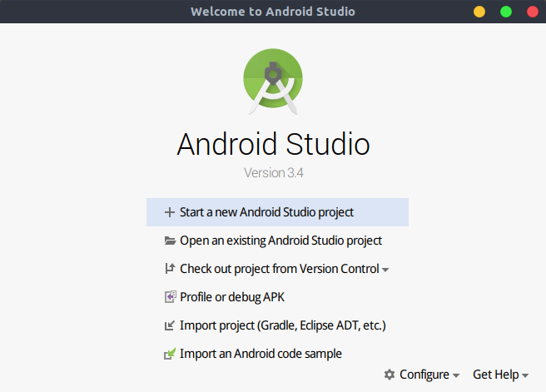Click the folder icon for existing project

[170, 241]
